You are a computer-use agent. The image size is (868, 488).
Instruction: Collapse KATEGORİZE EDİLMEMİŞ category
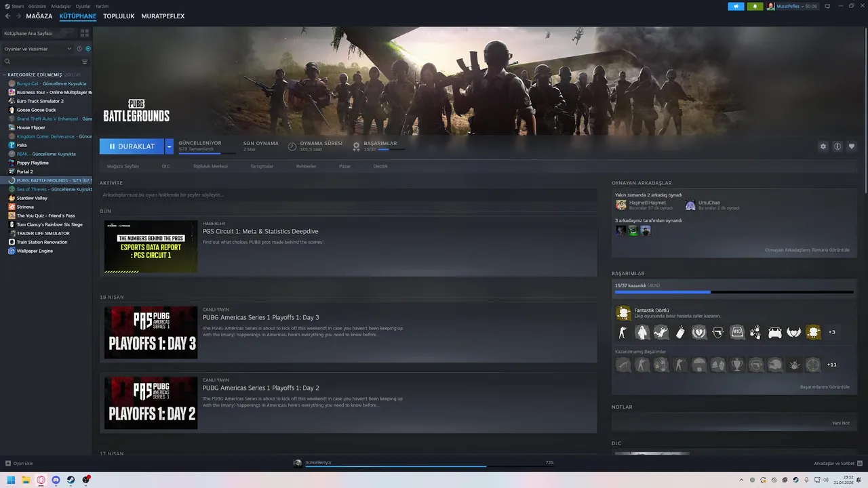(x=5, y=75)
